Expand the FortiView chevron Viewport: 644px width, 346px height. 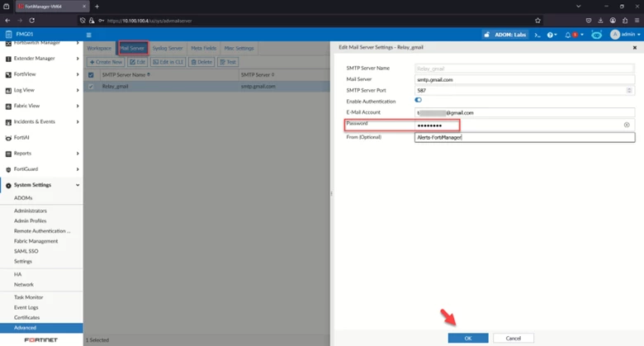[78, 74]
